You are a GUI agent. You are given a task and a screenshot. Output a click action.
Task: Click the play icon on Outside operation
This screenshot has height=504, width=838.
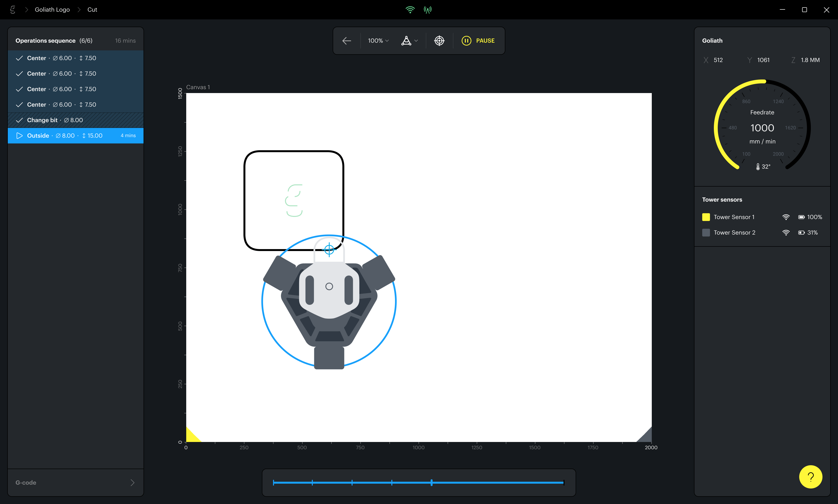click(x=19, y=135)
